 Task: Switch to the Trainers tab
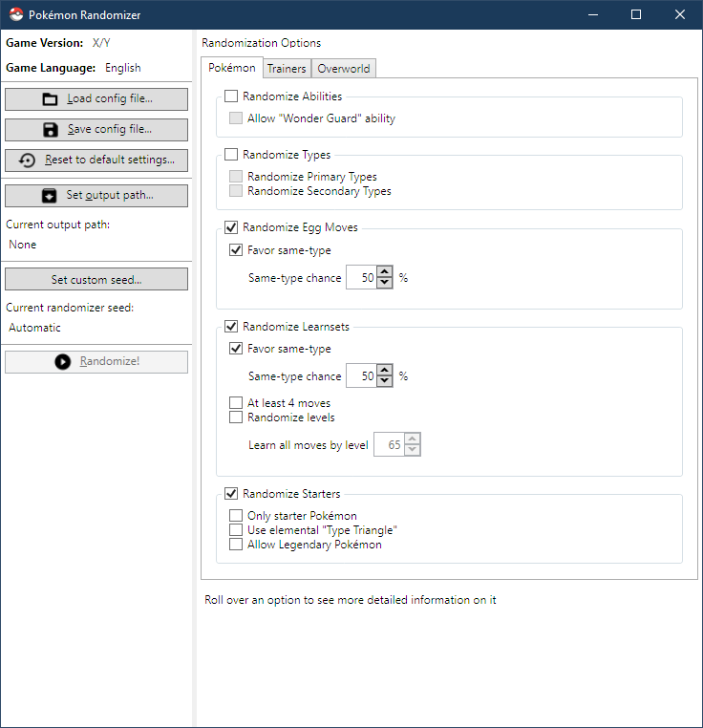pyautogui.click(x=287, y=69)
